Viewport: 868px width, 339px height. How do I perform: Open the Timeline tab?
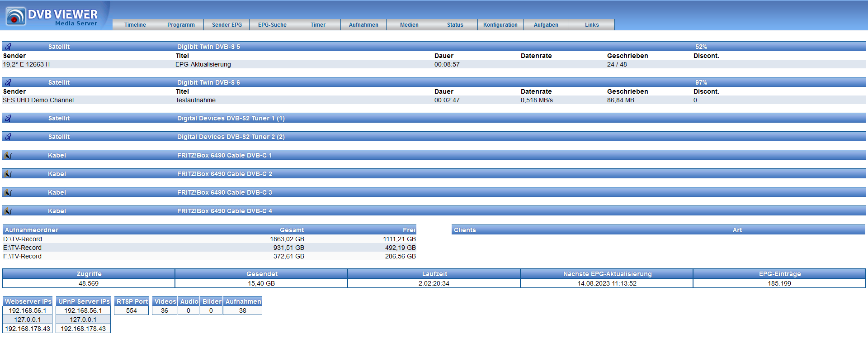coord(135,25)
